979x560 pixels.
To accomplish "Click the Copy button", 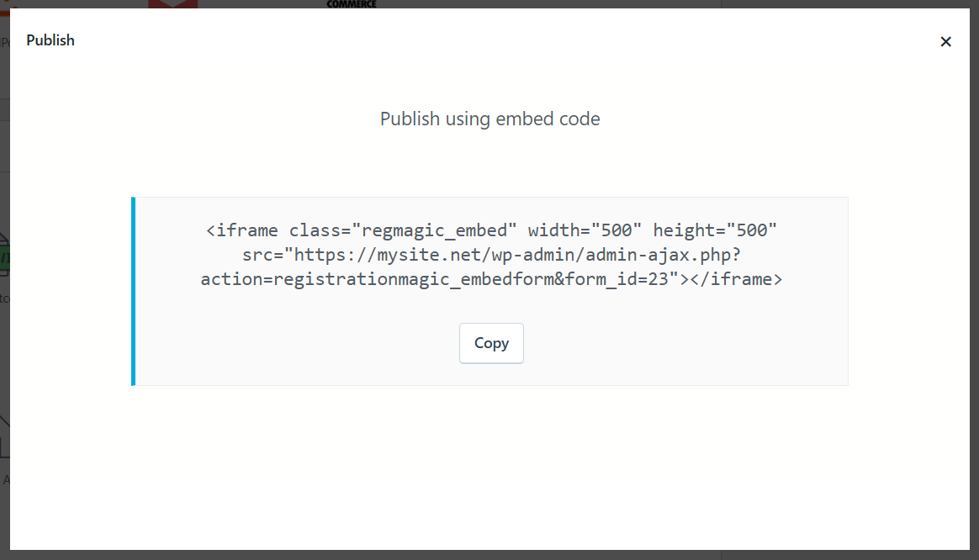I will point(491,343).
